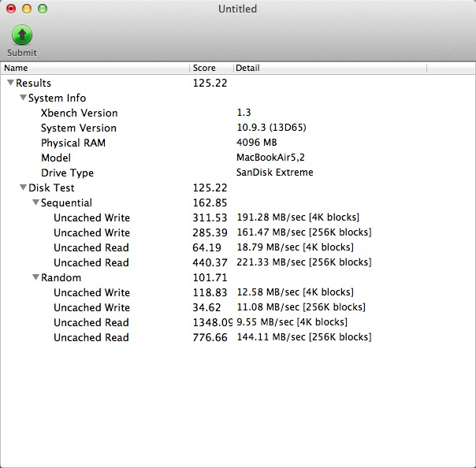The height and width of the screenshot is (468, 476).
Task: Click the Random score 101.71
Action: pyautogui.click(x=210, y=277)
